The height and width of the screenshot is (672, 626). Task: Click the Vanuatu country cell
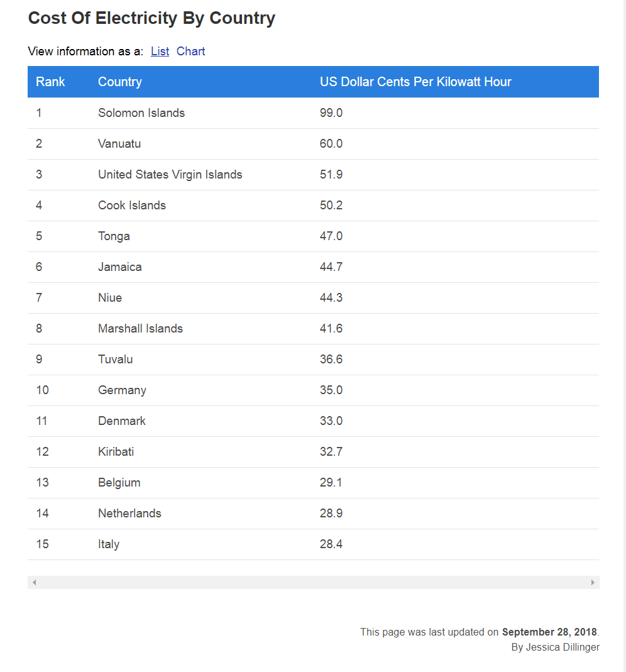pos(119,143)
